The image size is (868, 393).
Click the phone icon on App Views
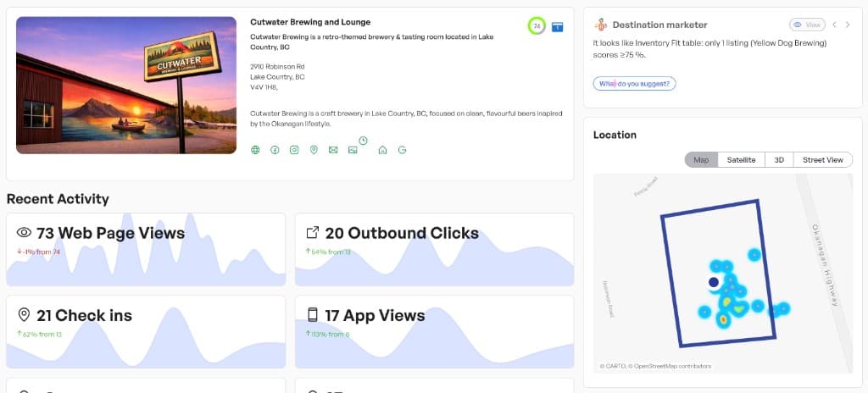pos(313,315)
